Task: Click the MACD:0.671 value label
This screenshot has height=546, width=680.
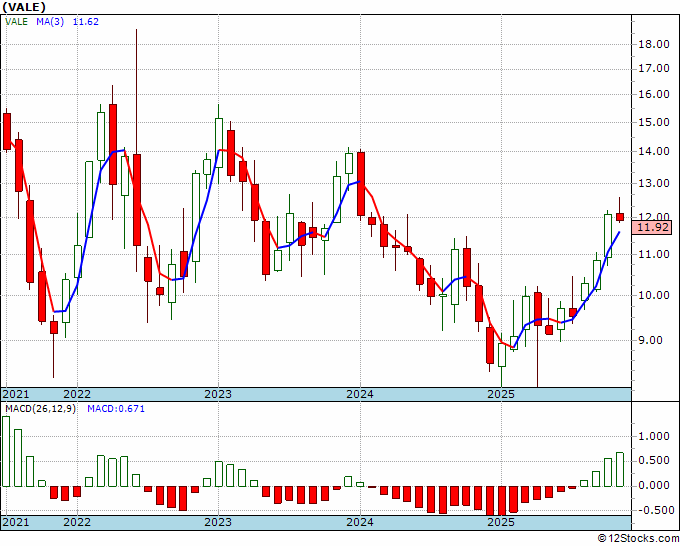Action: pyautogui.click(x=116, y=409)
